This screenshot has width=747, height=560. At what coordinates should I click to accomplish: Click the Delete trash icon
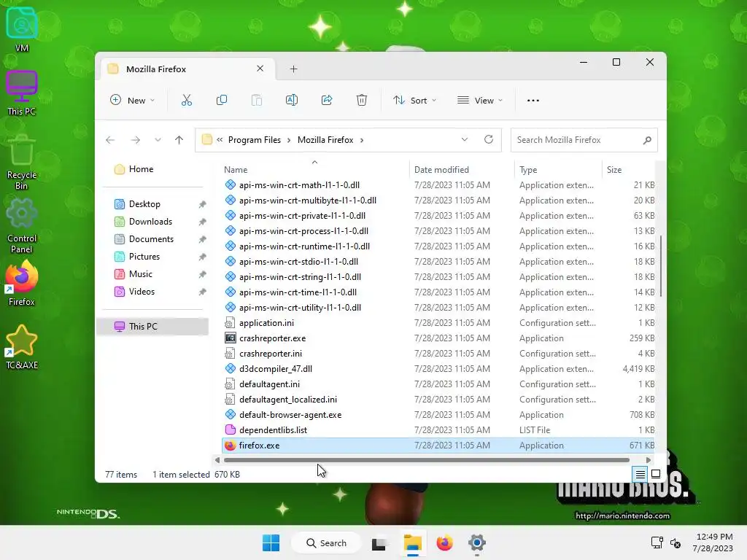tap(362, 100)
